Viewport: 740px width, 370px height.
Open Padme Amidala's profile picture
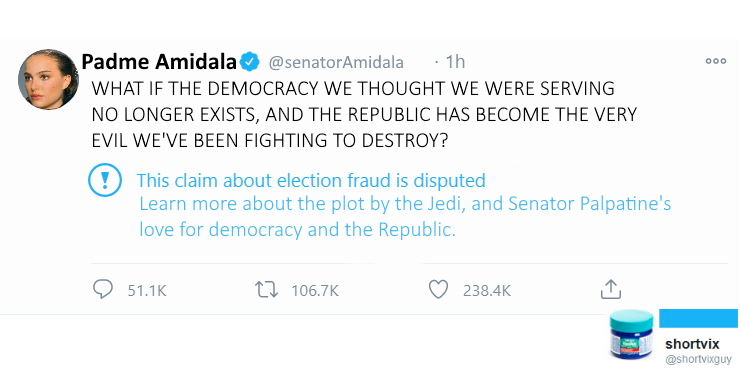click(48, 79)
